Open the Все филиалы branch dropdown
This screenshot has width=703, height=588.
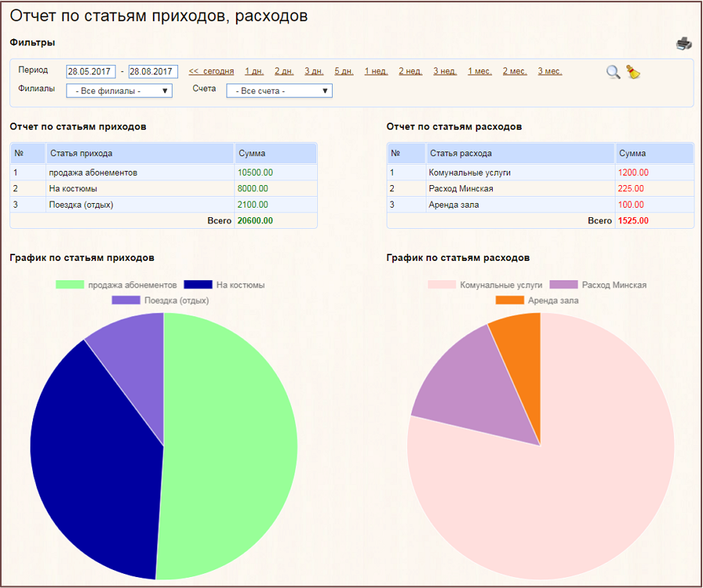tap(120, 91)
